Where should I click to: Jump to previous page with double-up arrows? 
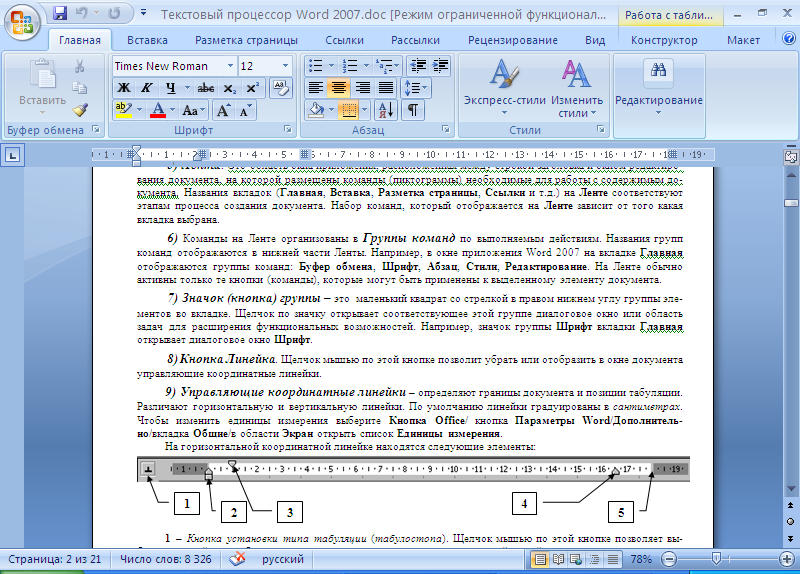click(x=790, y=505)
